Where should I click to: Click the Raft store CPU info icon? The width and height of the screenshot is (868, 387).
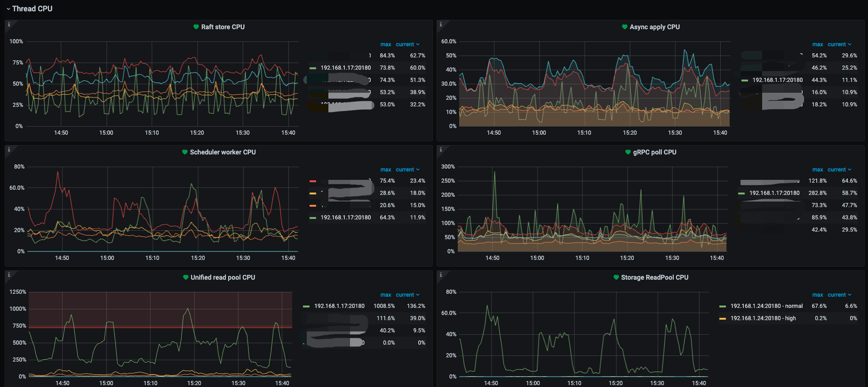tap(9, 24)
